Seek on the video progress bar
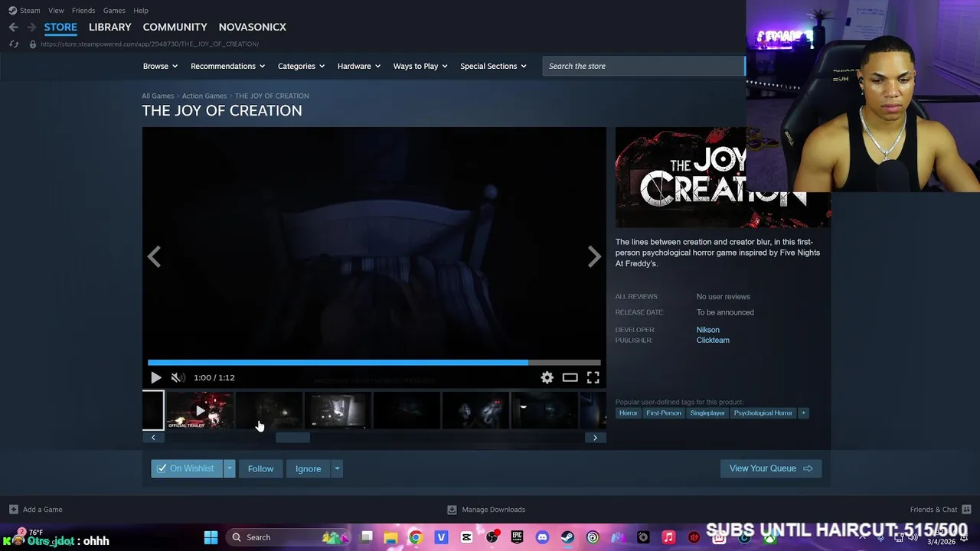Image resolution: width=980 pixels, height=551 pixels. tap(374, 362)
